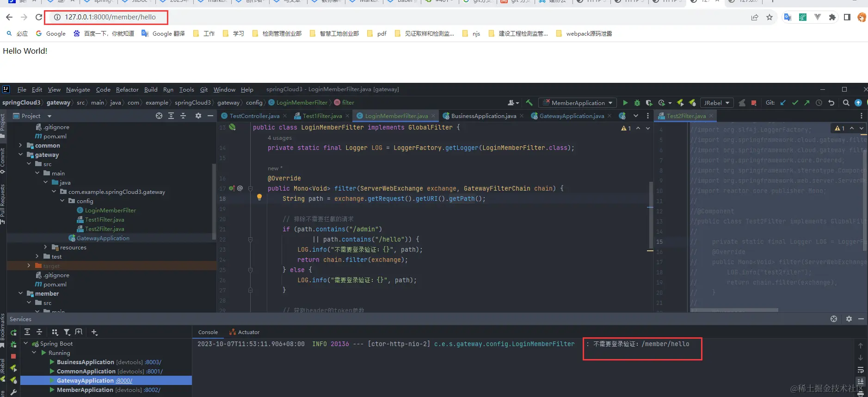Click LoginMemberFilter breadcrumb
The image size is (868, 397).
tap(298, 103)
